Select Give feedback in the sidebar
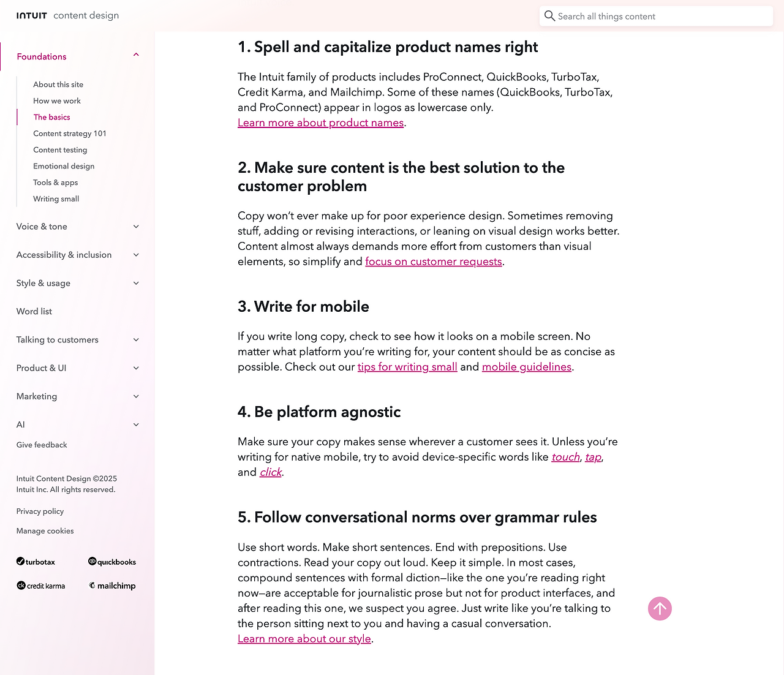The height and width of the screenshot is (675, 784). coord(42,445)
